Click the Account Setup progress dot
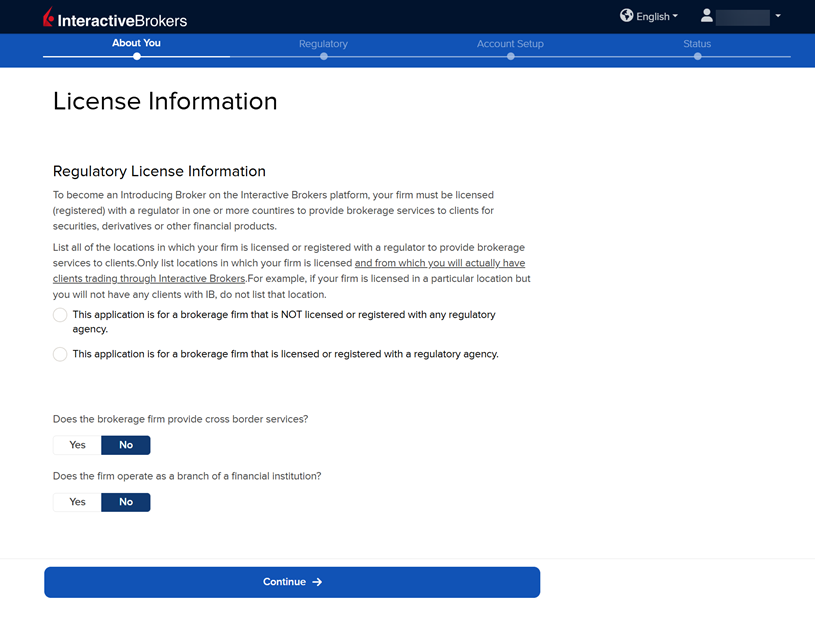This screenshot has height=636, width=815. (511, 57)
